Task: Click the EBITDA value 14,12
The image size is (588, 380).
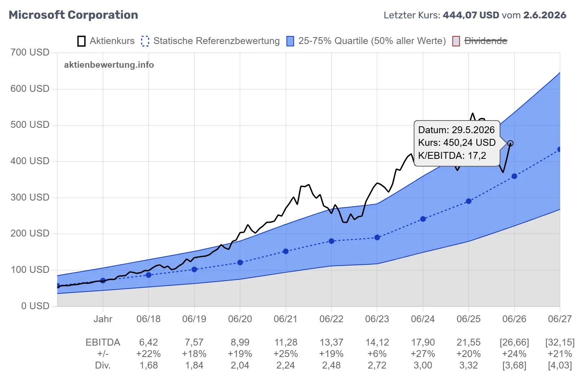Action: pos(377,342)
